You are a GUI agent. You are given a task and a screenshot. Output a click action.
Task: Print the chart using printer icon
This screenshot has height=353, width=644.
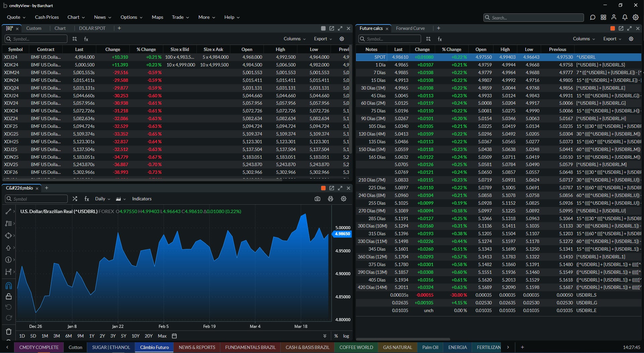pos(331,199)
